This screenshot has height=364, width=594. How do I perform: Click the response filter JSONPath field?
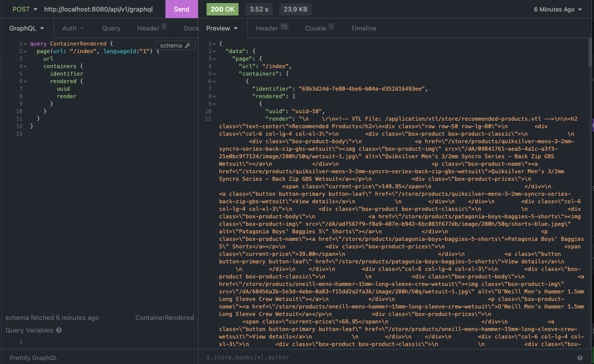click(388, 357)
